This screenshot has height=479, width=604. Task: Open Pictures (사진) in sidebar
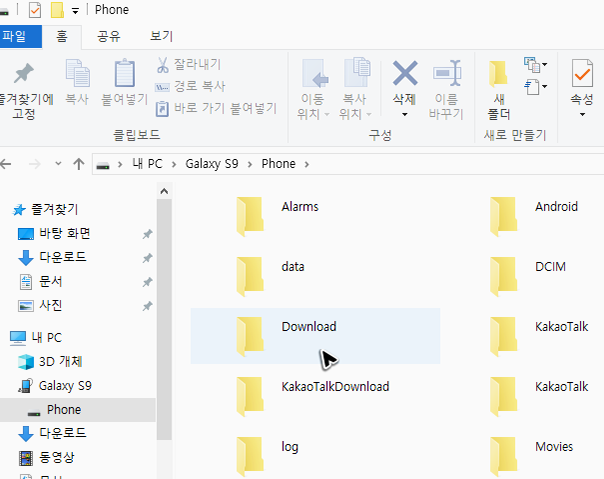click(x=40, y=306)
